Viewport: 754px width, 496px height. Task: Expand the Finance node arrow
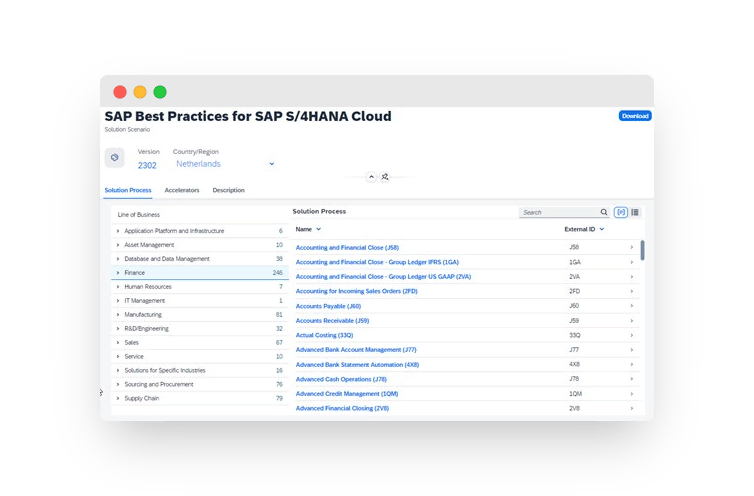click(x=118, y=273)
